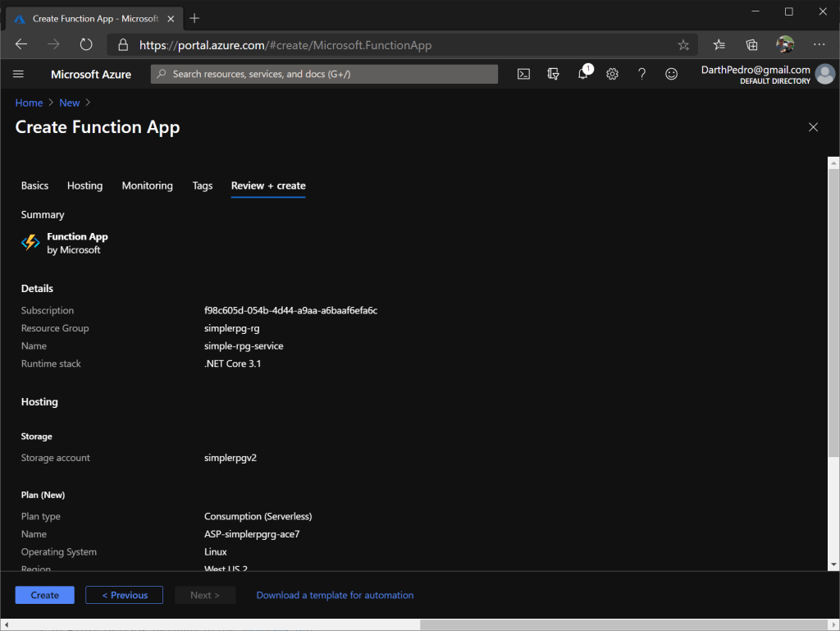Open the browser Collections icon

point(751,45)
